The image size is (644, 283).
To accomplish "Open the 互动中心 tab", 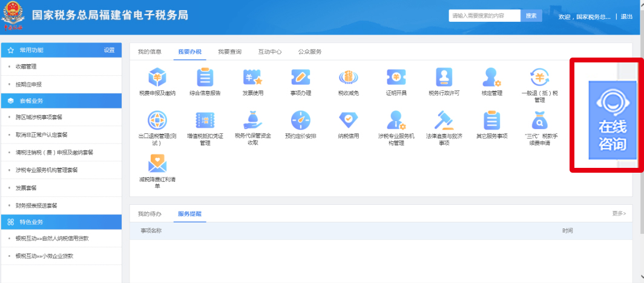I will [270, 52].
